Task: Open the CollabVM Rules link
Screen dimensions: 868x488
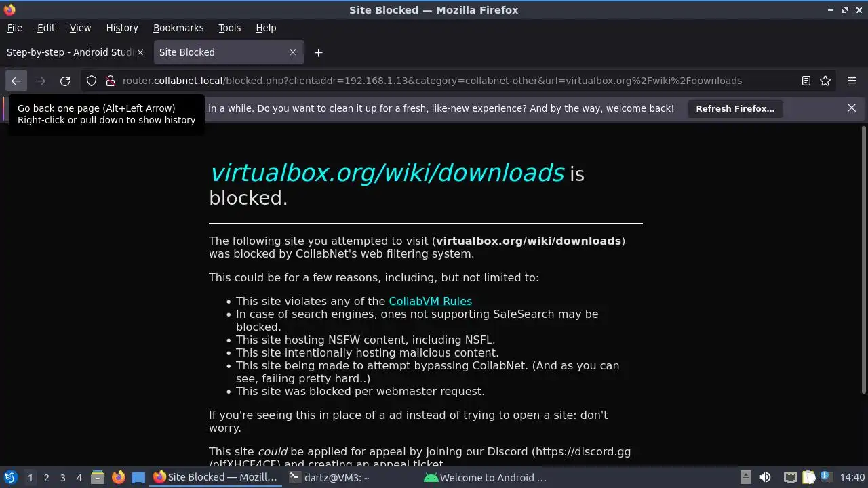Action: point(430,301)
